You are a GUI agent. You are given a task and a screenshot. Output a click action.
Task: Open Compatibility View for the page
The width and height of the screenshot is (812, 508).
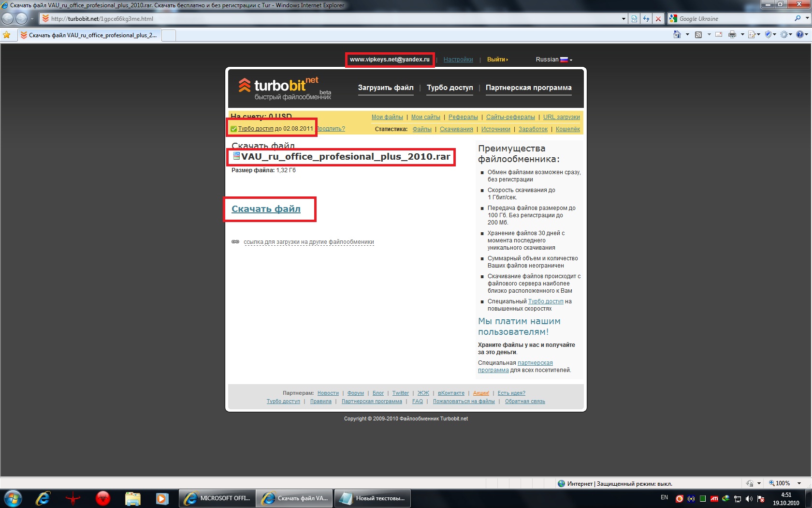635,19
